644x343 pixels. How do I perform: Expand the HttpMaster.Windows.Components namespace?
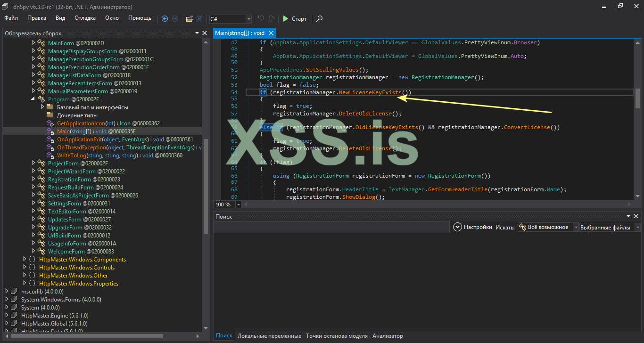tap(25, 260)
